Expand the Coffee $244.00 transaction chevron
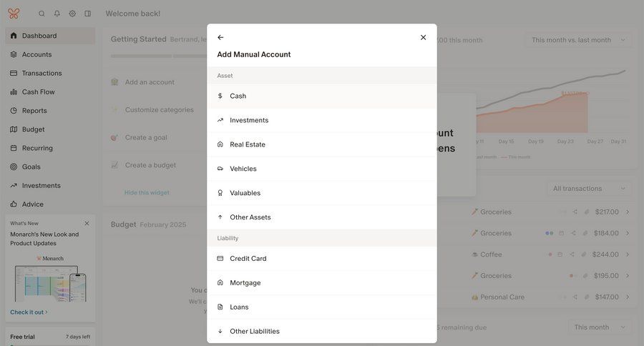Screen dimensions: 644x346 click(x=628, y=254)
